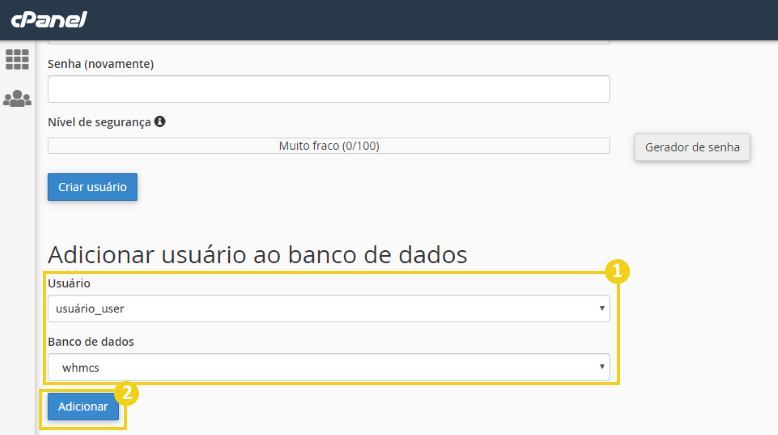Click the Banco de dados field label

pyautogui.click(x=91, y=342)
